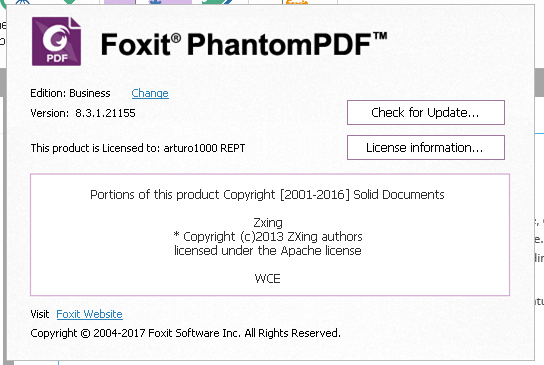Click the Edition: Business label
Screen dimensions: 544x365
pyautogui.click(x=70, y=93)
